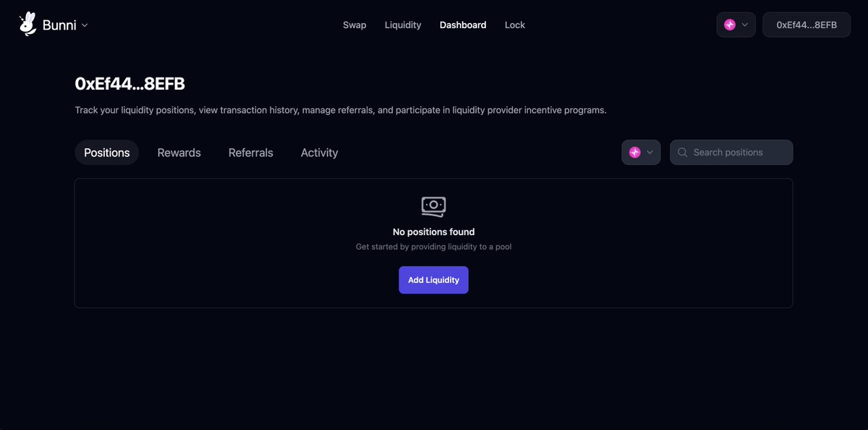The image size is (868, 430).
Task: Open the Bunni dropdown chevron
Action: coord(85,25)
